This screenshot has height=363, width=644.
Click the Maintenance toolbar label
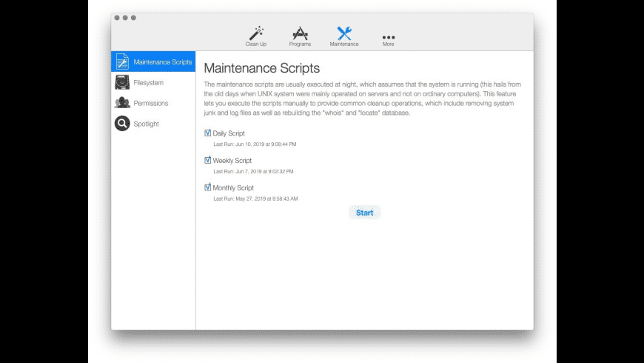(x=344, y=44)
